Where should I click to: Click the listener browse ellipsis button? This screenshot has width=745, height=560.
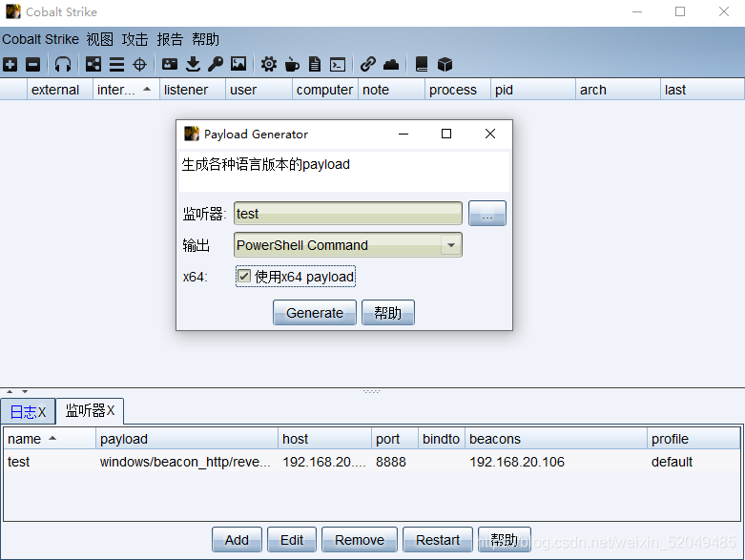pos(487,214)
